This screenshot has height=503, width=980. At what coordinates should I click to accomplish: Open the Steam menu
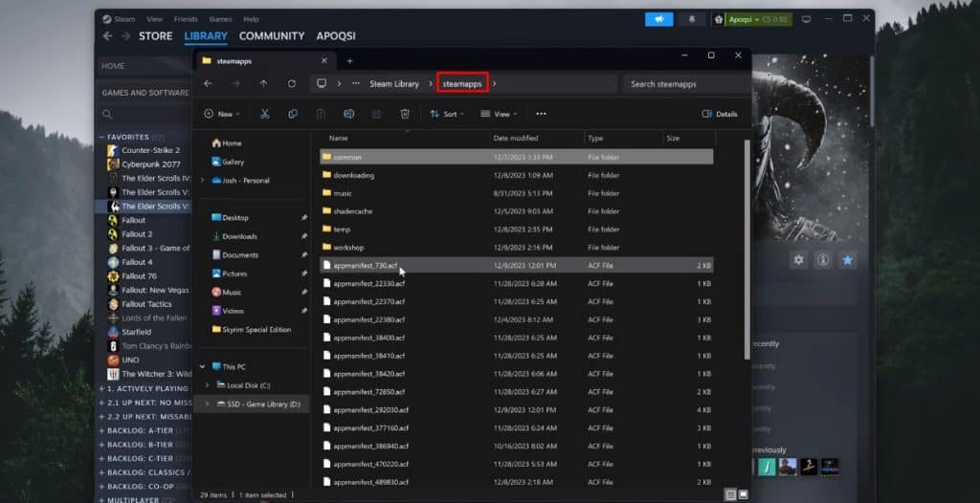coord(120,19)
